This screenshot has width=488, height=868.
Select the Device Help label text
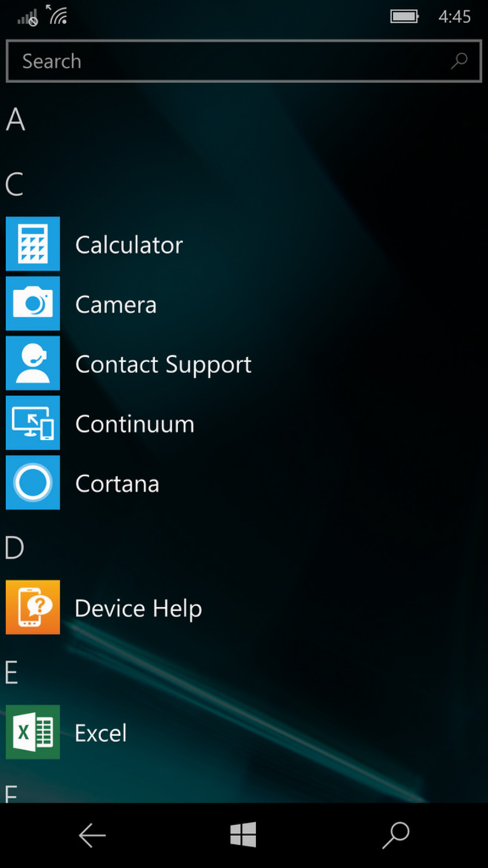point(139,608)
